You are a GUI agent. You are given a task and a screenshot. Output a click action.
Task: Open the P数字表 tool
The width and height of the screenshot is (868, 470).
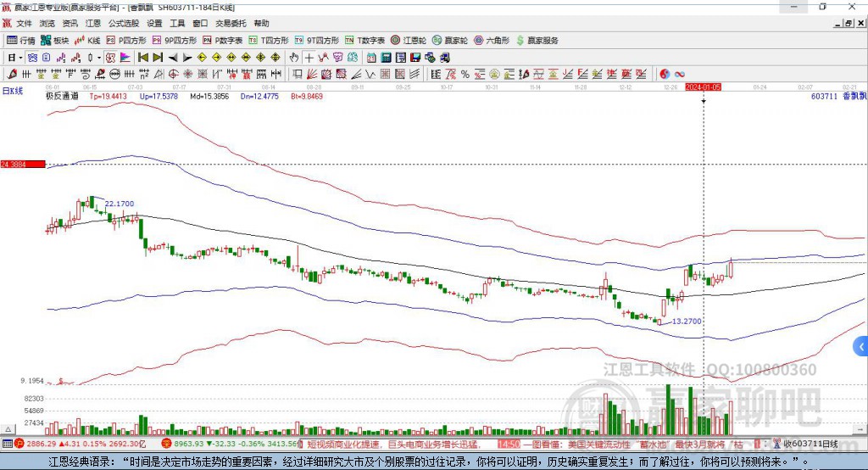coord(223,41)
